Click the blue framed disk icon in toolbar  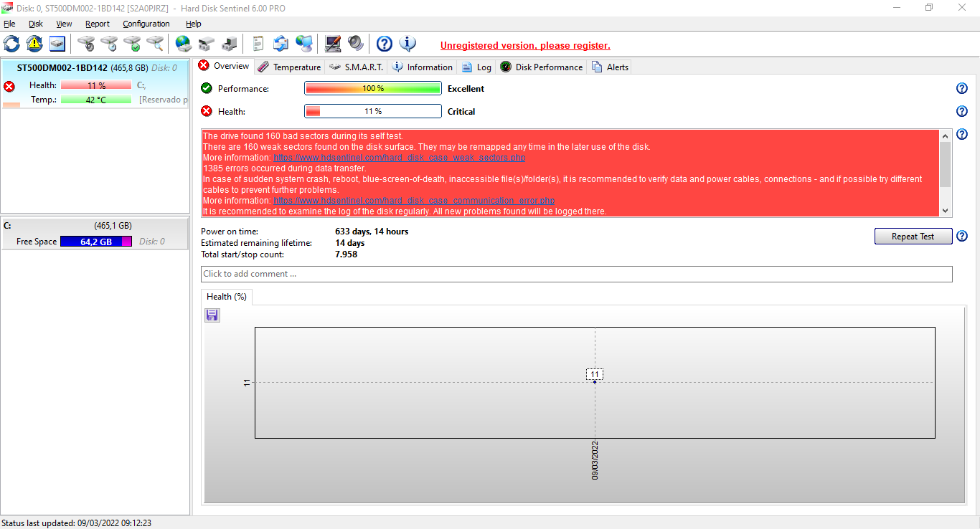(x=57, y=44)
